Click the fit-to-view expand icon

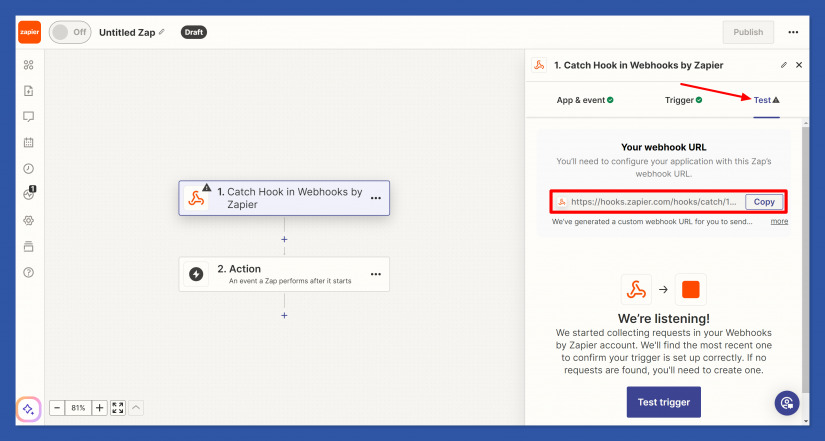(x=118, y=408)
